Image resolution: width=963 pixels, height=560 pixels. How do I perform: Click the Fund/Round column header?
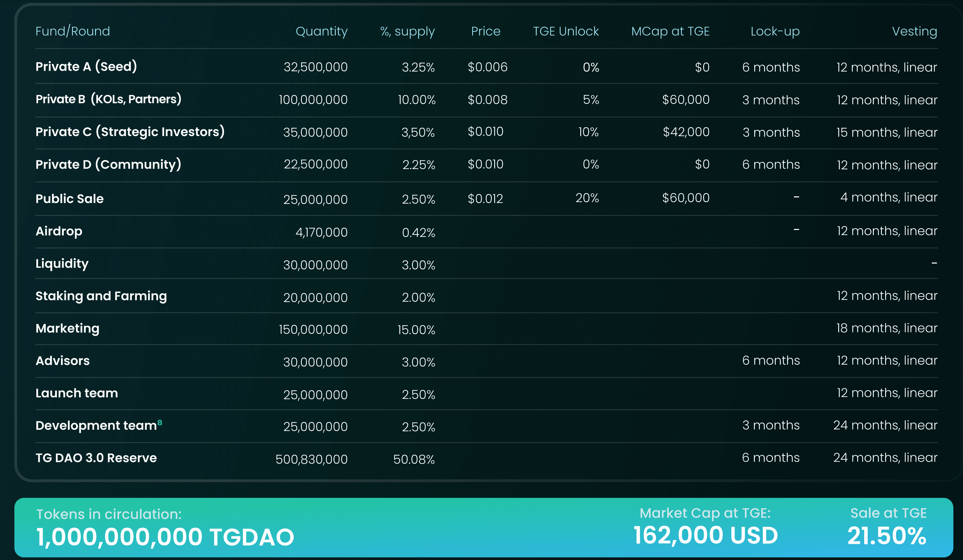[x=73, y=31]
